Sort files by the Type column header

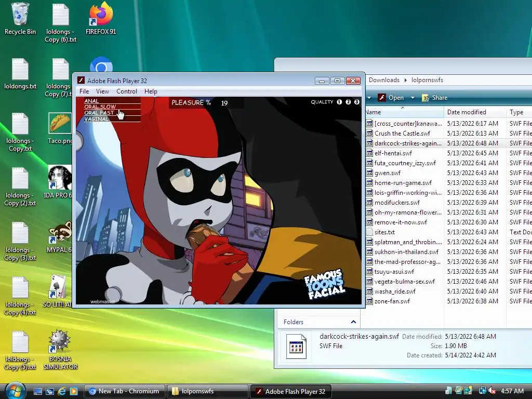pyautogui.click(x=519, y=112)
